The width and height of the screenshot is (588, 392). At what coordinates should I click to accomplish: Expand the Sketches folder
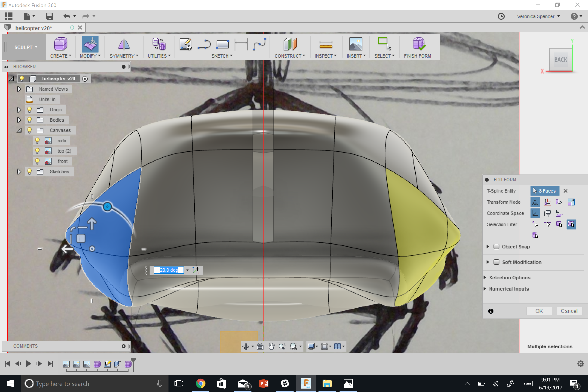[19, 171]
